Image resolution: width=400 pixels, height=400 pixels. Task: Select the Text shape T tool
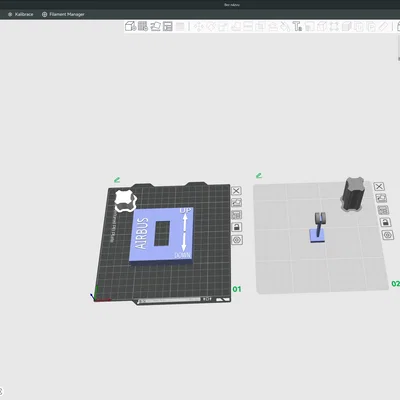point(297,26)
